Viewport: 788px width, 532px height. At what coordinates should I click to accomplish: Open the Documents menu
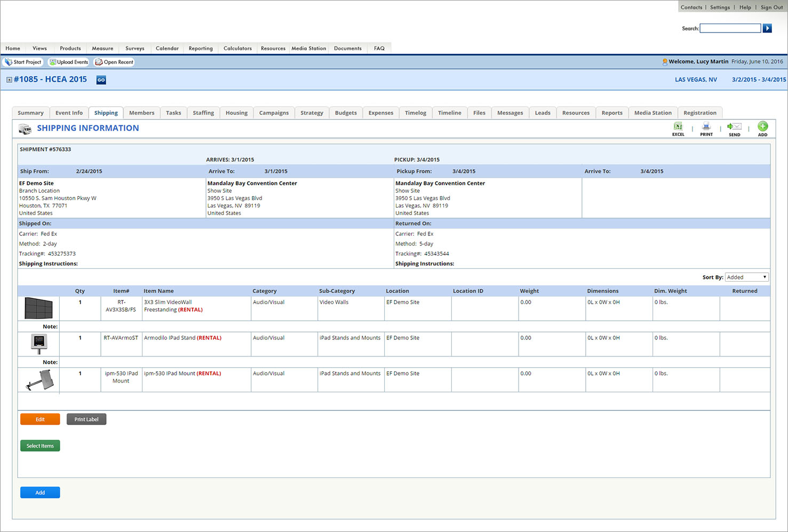348,48
